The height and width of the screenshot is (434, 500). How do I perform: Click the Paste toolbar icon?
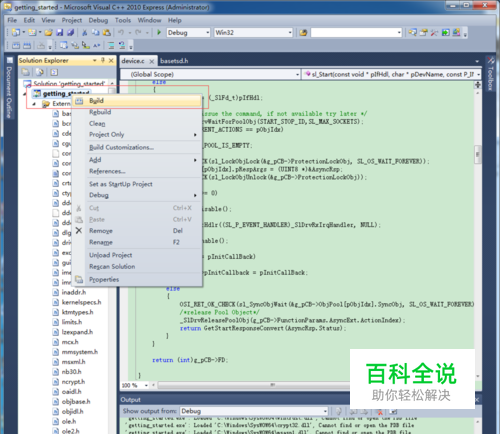coord(107,32)
